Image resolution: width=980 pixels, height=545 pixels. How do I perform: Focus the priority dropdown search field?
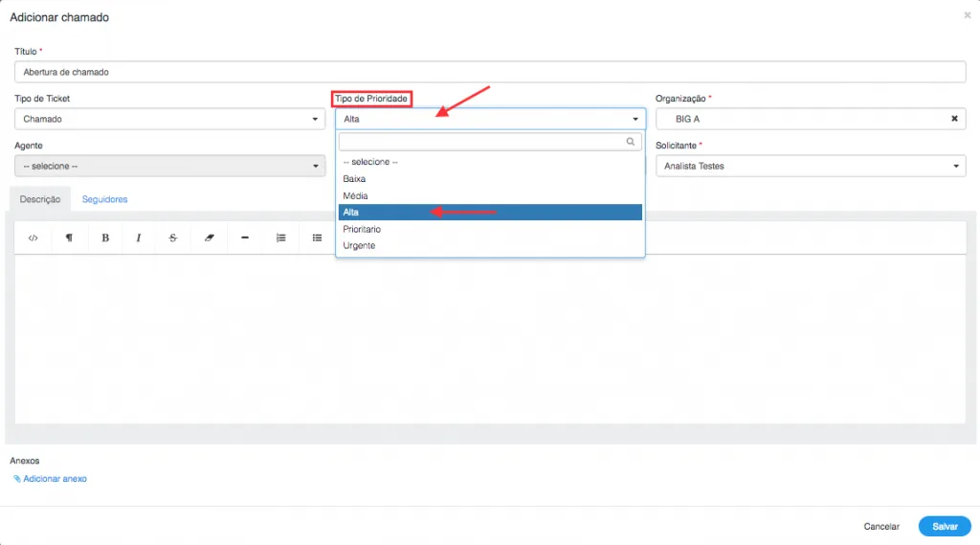coord(490,142)
